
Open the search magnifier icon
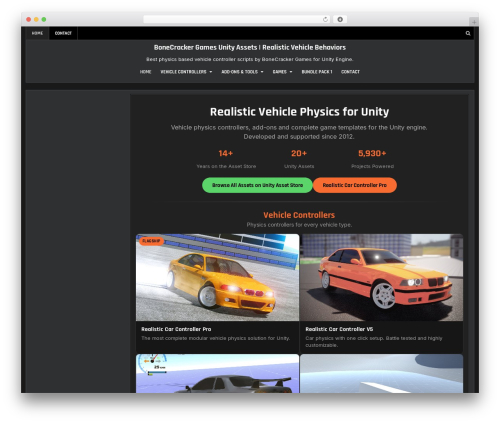[468, 33]
